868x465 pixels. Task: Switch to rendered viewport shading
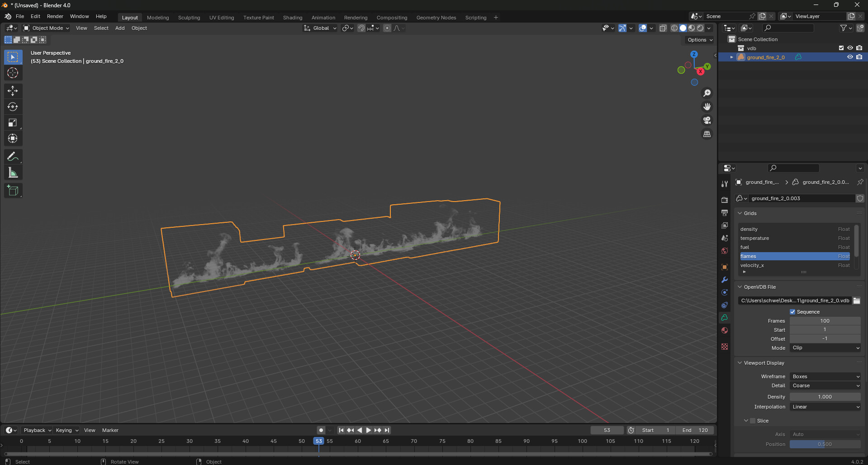pyautogui.click(x=700, y=28)
